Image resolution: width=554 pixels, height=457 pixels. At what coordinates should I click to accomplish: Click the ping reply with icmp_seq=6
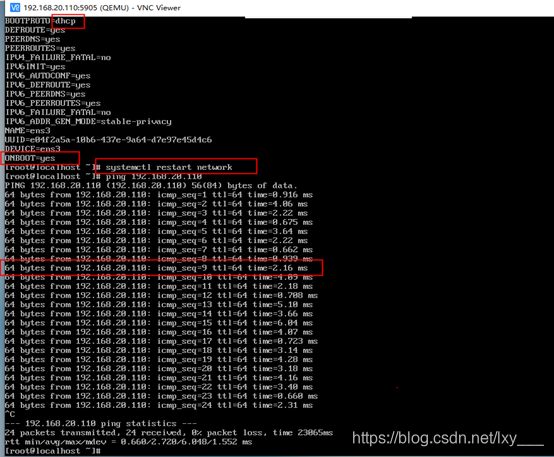(156, 241)
